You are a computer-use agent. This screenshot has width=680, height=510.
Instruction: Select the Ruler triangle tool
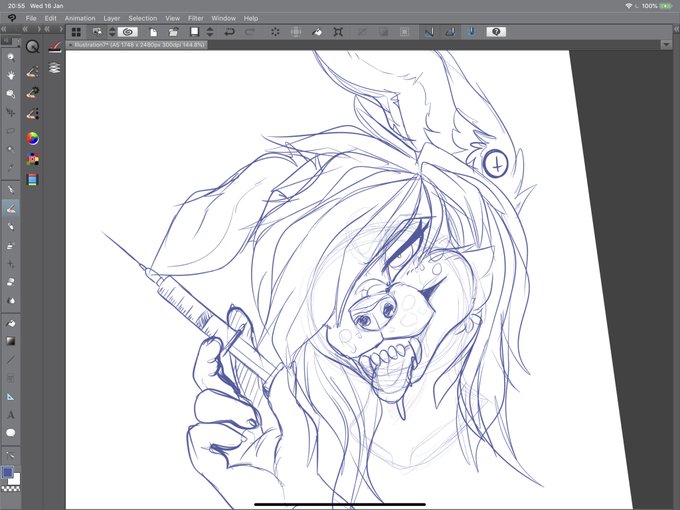[11, 397]
